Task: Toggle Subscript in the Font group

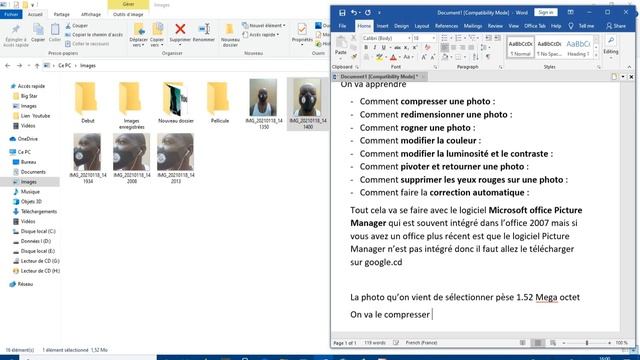Action: pos(406,47)
